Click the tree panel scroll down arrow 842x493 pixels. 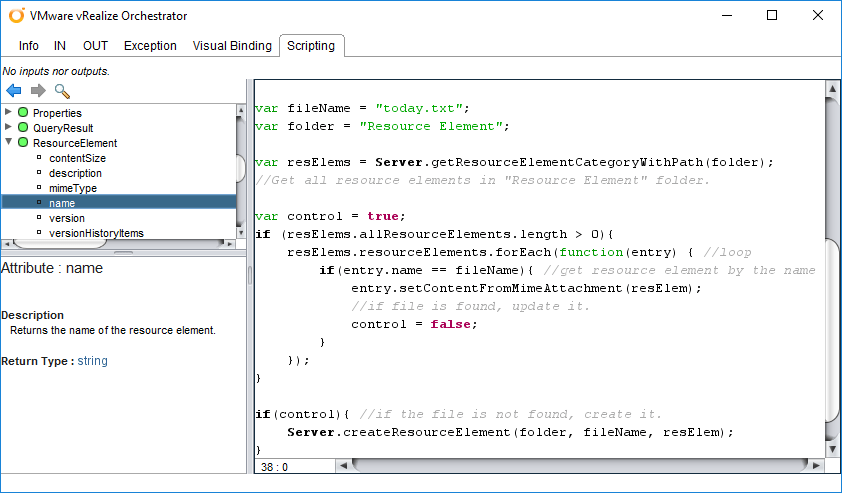[x=241, y=233]
